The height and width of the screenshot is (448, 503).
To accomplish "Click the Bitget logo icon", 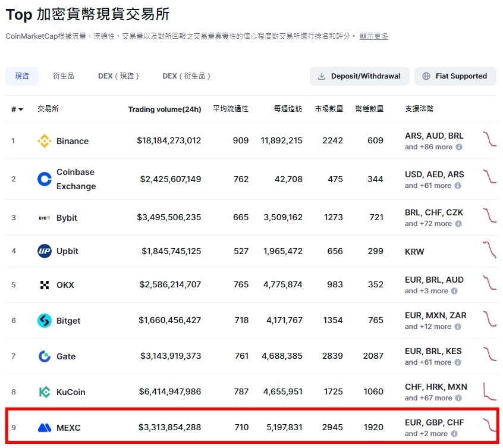I will 44,321.
